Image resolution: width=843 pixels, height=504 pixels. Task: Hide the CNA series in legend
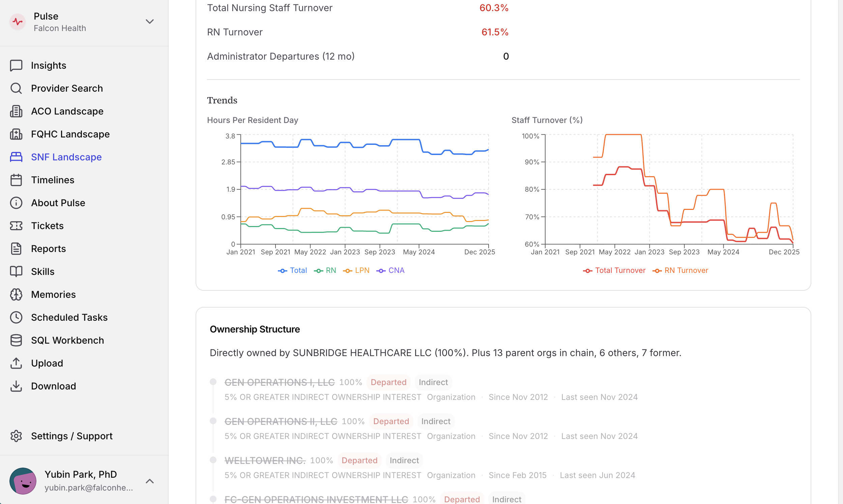[x=390, y=271]
